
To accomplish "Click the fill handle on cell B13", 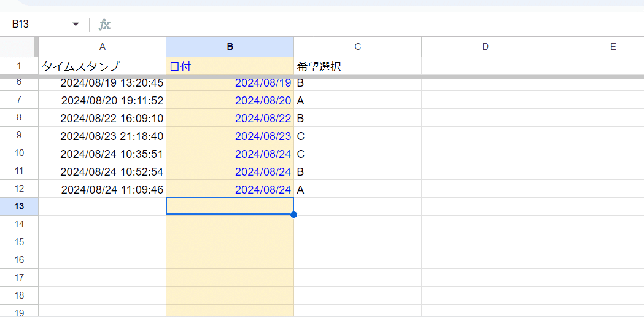I will point(293,214).
